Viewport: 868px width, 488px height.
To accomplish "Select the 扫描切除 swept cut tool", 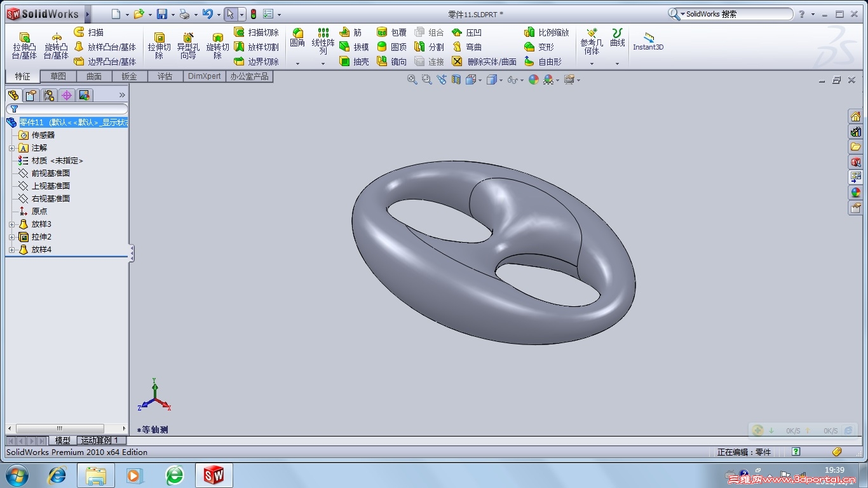I will point(256,32).
